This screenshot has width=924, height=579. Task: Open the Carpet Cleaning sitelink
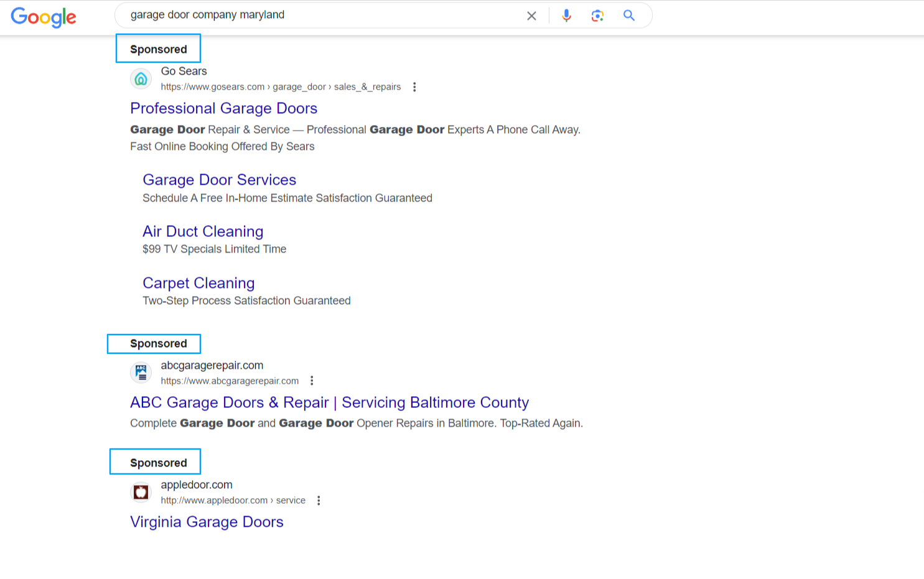[x=198, y=283]
